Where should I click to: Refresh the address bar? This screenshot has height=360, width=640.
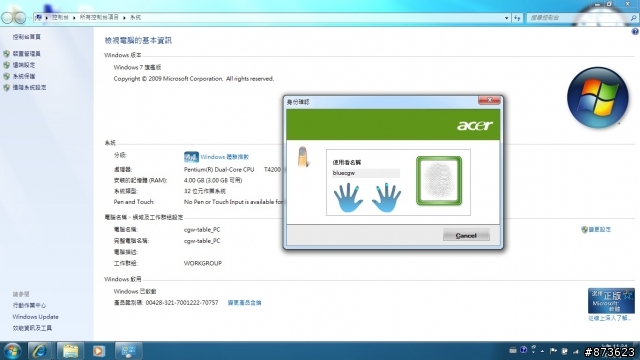click(517, 18)
